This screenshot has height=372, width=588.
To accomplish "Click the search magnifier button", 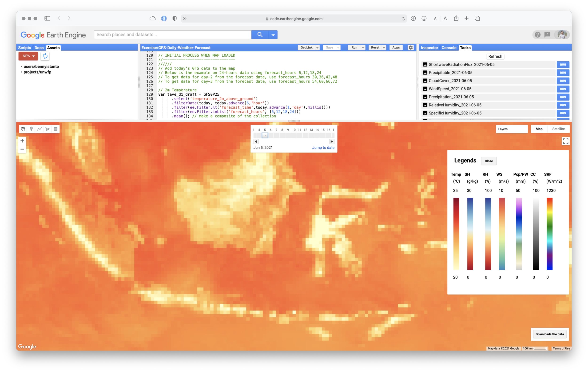I will pyautogui.click(x=260, y=35).
